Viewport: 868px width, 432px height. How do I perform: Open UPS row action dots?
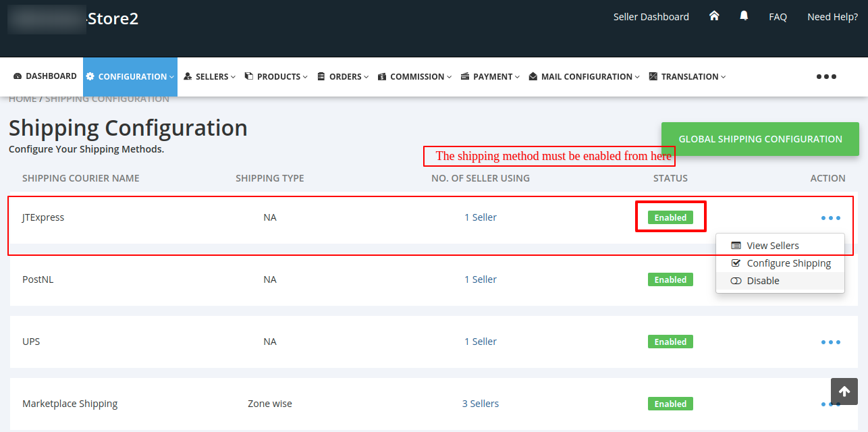(831, 342)
